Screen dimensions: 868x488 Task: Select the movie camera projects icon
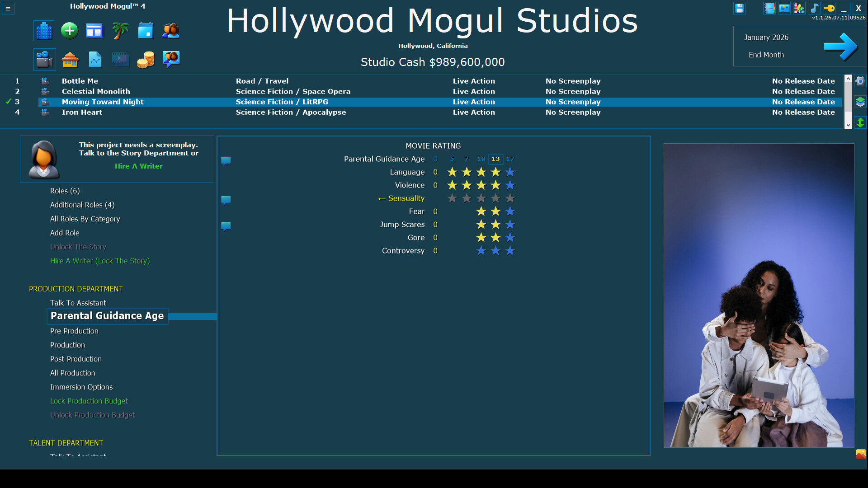click(44, 59)
